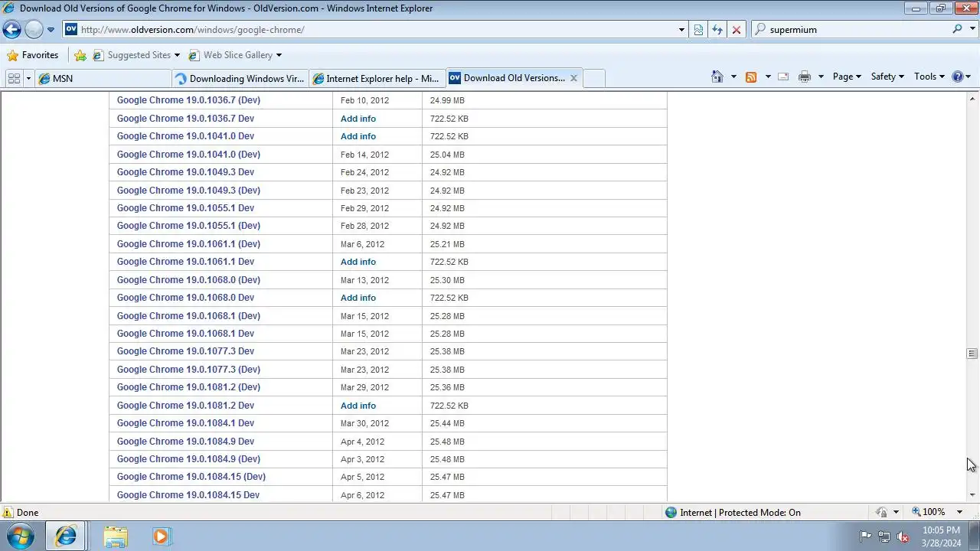
Task: Open the Tools menu
Action: (929, 77)
